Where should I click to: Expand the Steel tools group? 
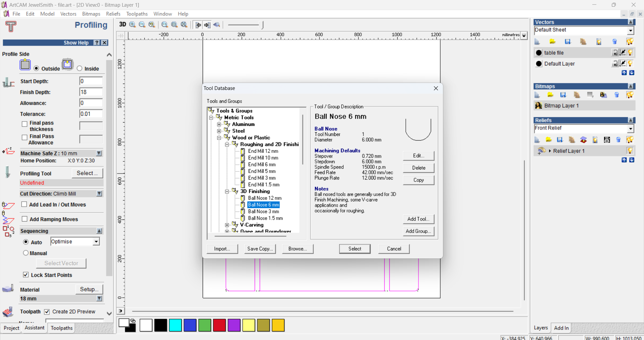(x=219, y=131)
